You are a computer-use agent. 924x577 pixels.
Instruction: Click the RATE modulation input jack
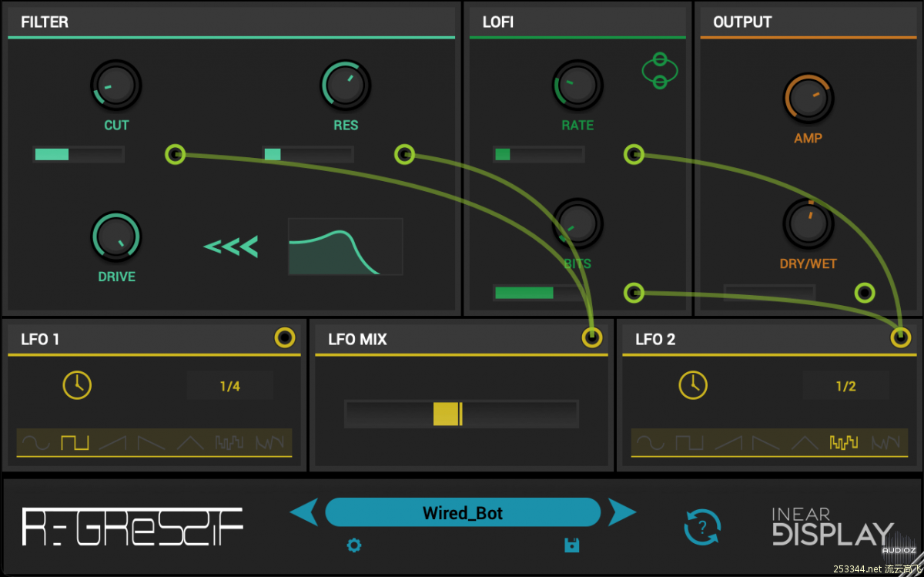pos(634,155)
